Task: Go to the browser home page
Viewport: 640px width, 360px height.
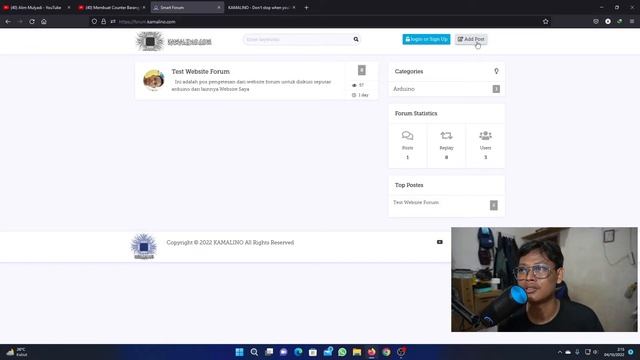Action: 44,21
